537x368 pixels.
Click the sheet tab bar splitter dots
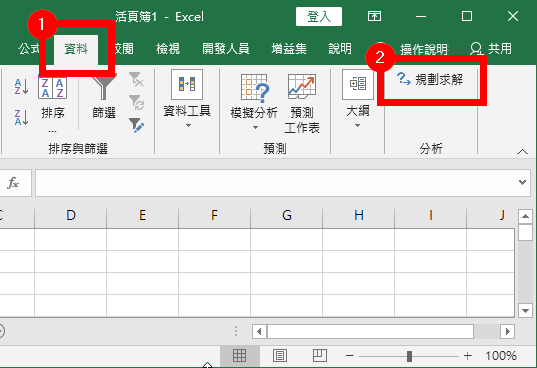(x=236, y=331)
